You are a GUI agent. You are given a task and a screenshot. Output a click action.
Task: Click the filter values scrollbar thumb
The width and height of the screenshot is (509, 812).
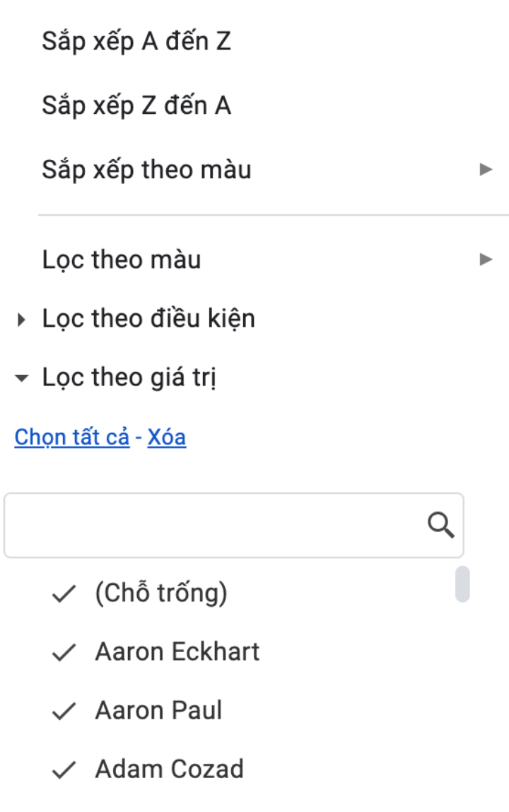462,584
